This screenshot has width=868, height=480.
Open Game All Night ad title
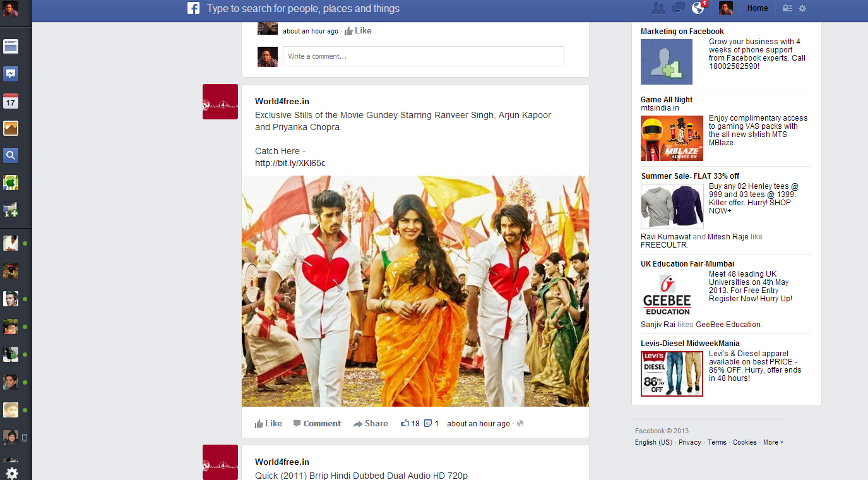pos(667,100)
